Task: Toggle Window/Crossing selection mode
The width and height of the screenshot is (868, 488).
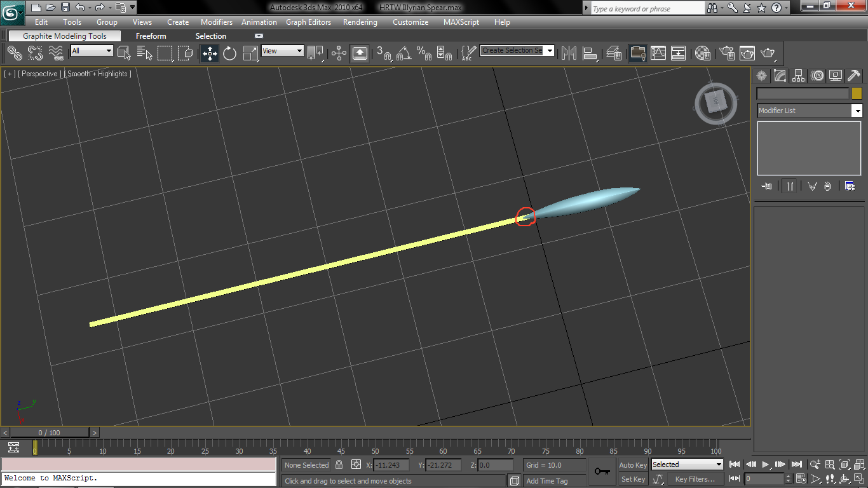Action: (186, 53)
